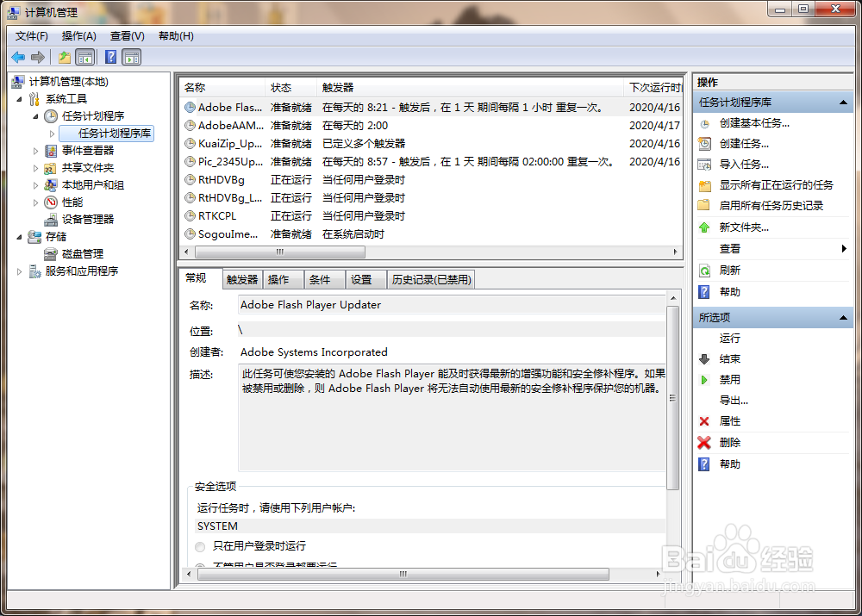Image resolution: width=862 pixels, height=616 pixels.
Task: Click the 事件查看器 icon
Action: (51, 151)
